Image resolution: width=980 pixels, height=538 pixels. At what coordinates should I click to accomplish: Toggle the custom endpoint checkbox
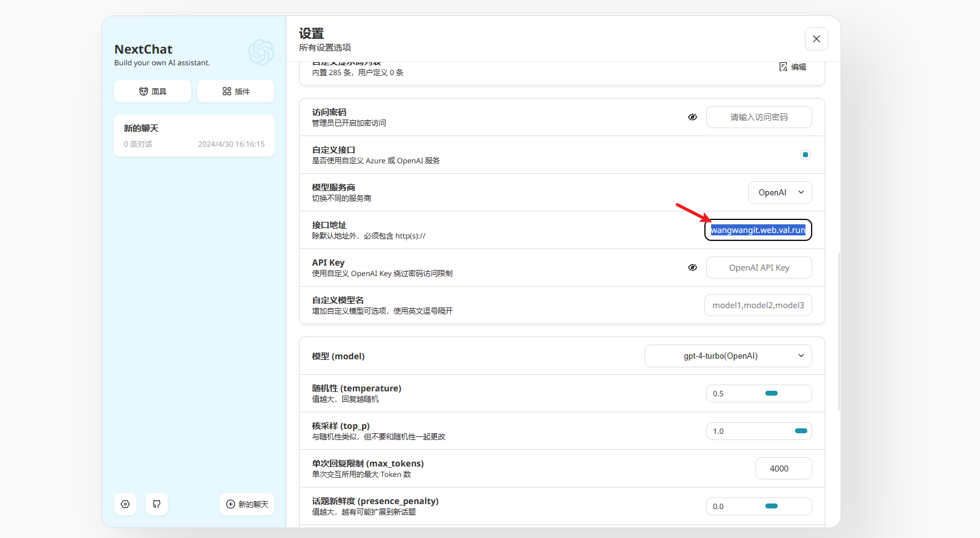pos(805,155)
